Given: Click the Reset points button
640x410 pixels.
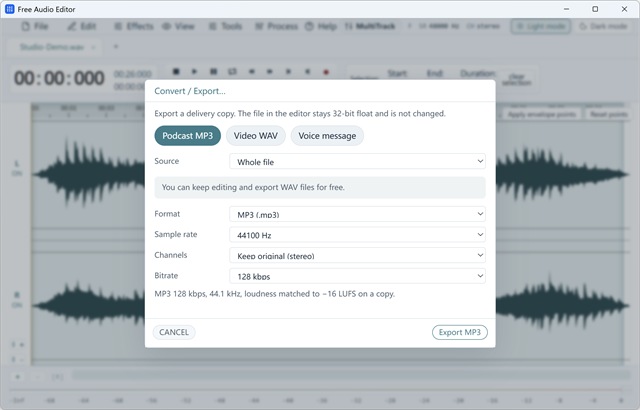Looking at the screenshot, I should (609, 114).
